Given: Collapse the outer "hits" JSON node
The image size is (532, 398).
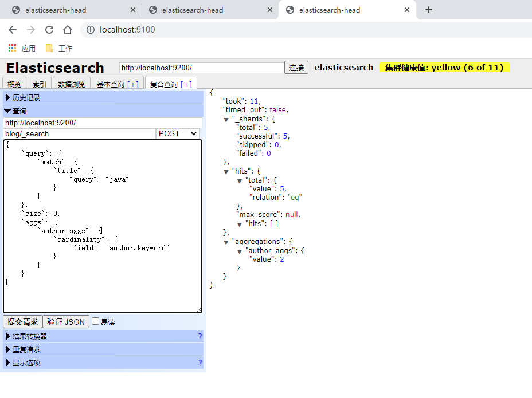Looking at the screenshot, I should pos(226,172).
